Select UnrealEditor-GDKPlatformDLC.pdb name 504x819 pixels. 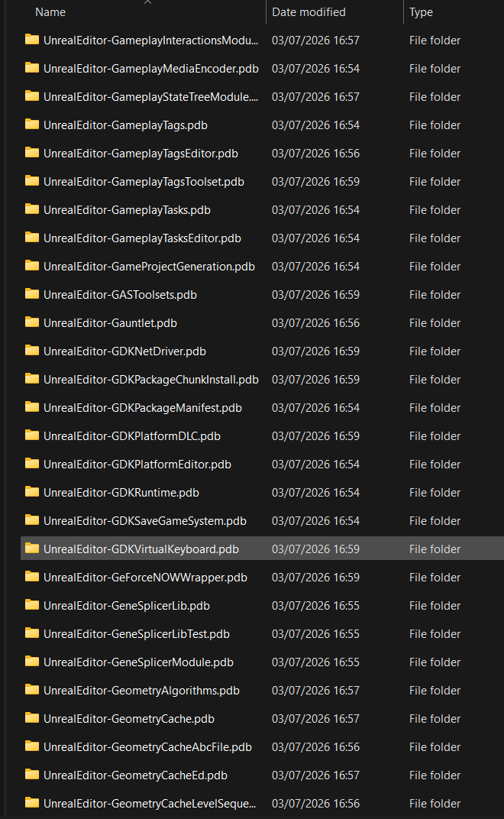[132, 435]
